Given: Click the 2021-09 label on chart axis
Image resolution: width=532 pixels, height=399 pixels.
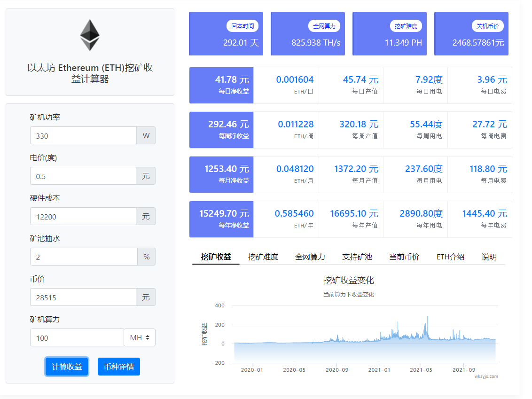Looking at the screenshot, I should [x=464, y=370].
